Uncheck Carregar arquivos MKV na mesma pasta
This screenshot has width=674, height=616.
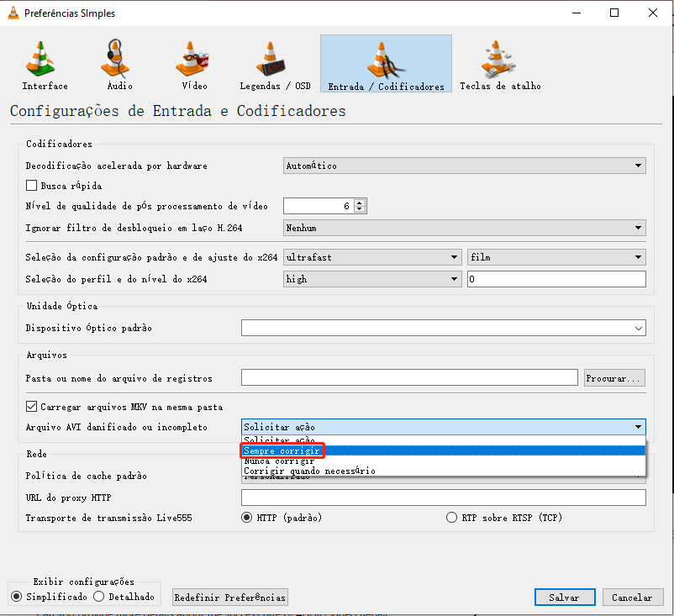click(29, 405)
